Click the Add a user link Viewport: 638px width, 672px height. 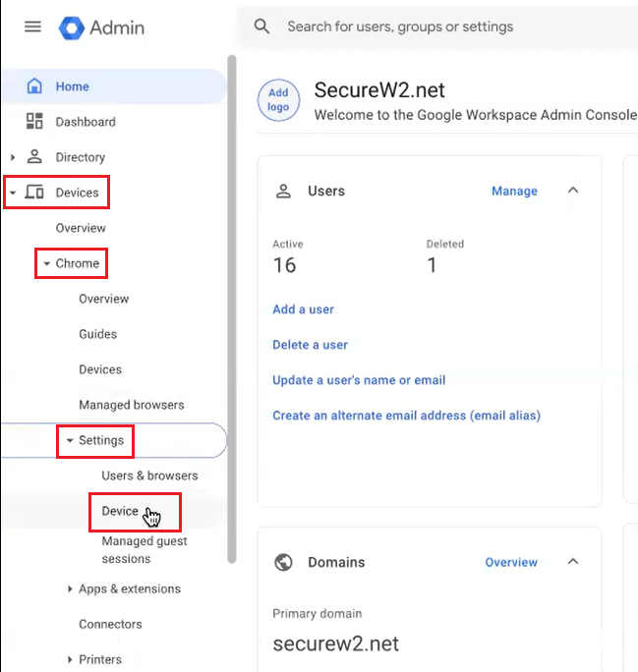click(303, 309)
